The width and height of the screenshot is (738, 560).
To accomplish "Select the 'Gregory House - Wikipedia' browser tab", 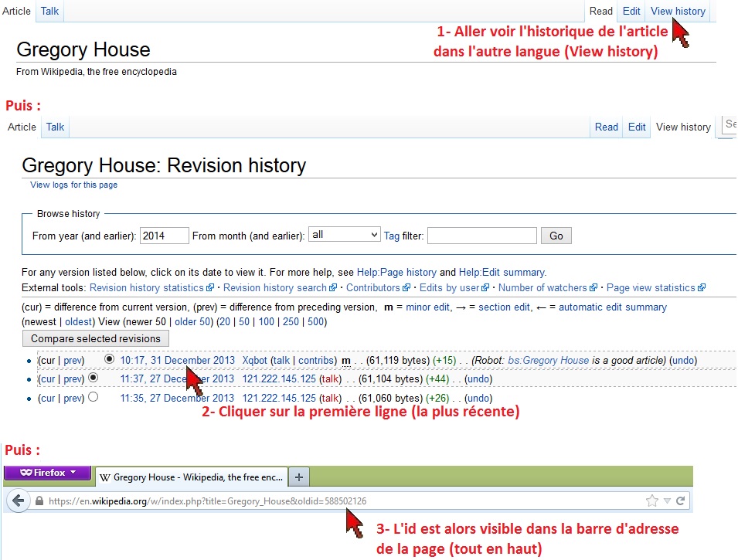I will point(191,477).
